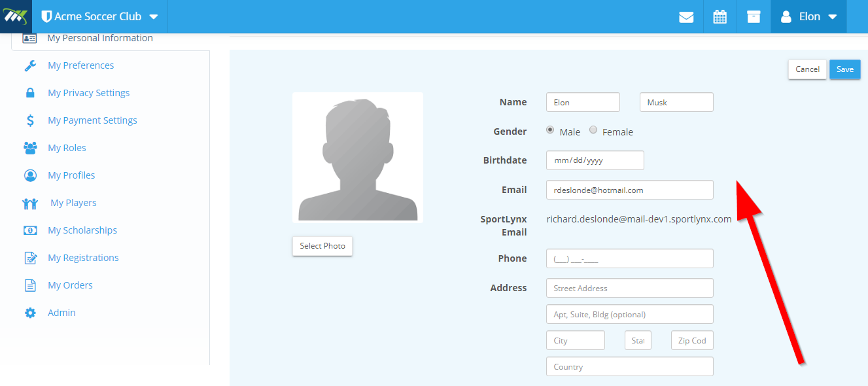Select the Male gender radio button

(x=550, y=130)
